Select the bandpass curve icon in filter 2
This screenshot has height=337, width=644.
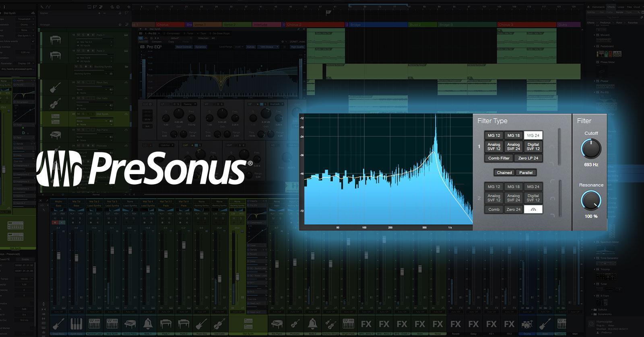pos(533,209)
